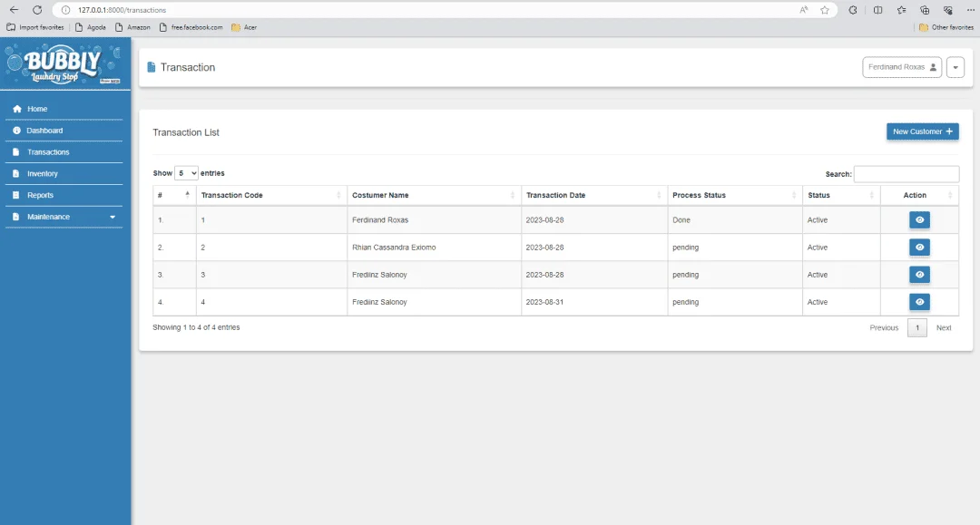View transaction dated 2023-08-31
This screenshot has height=525, width=980.
tap(919, 302)
